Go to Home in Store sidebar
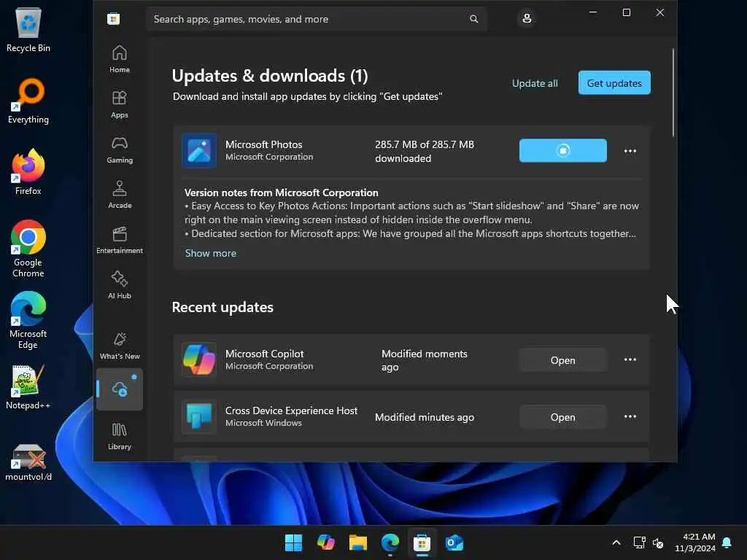This screenshot has width=747, height=560. [x=120, y=59]
